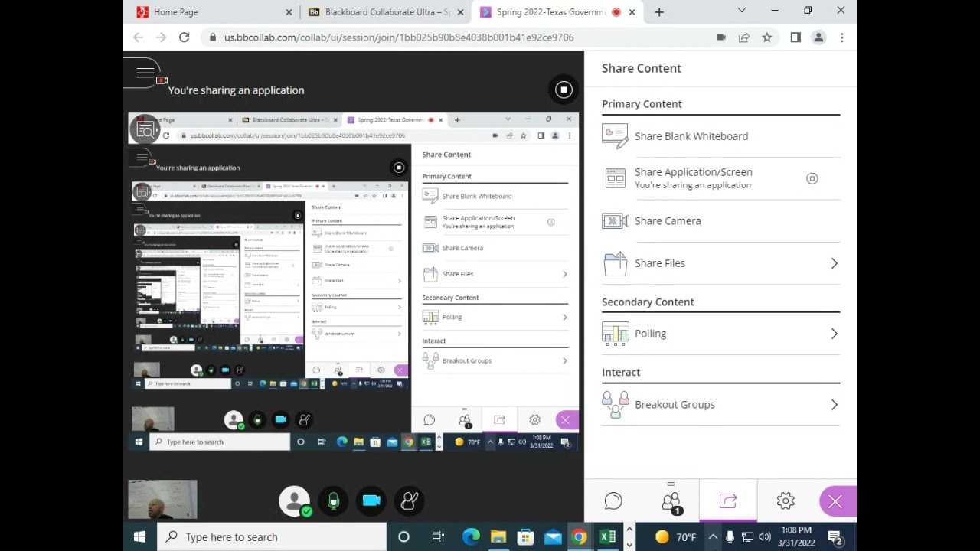Open weather widget showing 70°F
This screenshot has height=551, width=980.
(x=675, y=537)
